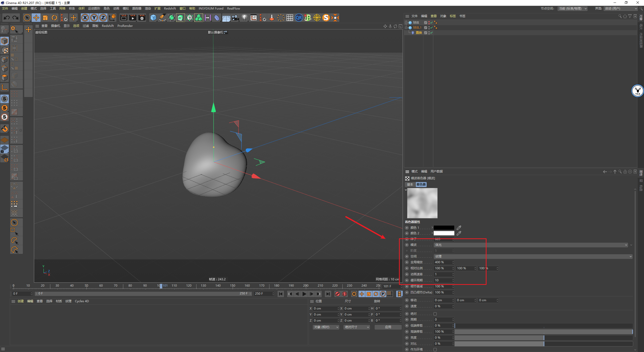Click the undo arrow icon
This screenshot has height=352, width=644.
pyautogui.click(x=7, y=18)
